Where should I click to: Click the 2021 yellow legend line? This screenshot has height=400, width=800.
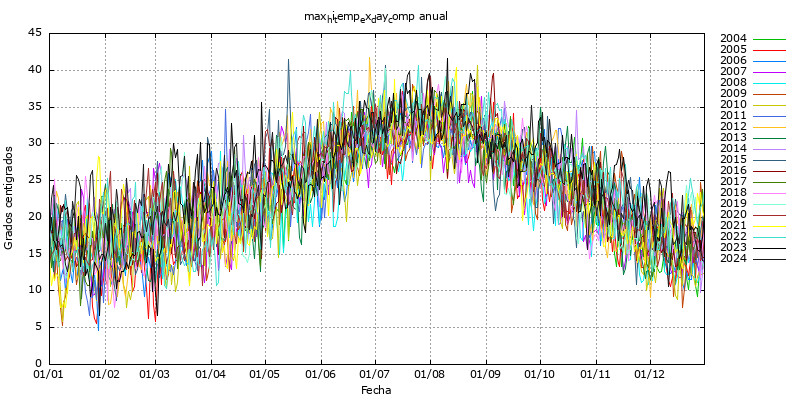coord(769,225)
